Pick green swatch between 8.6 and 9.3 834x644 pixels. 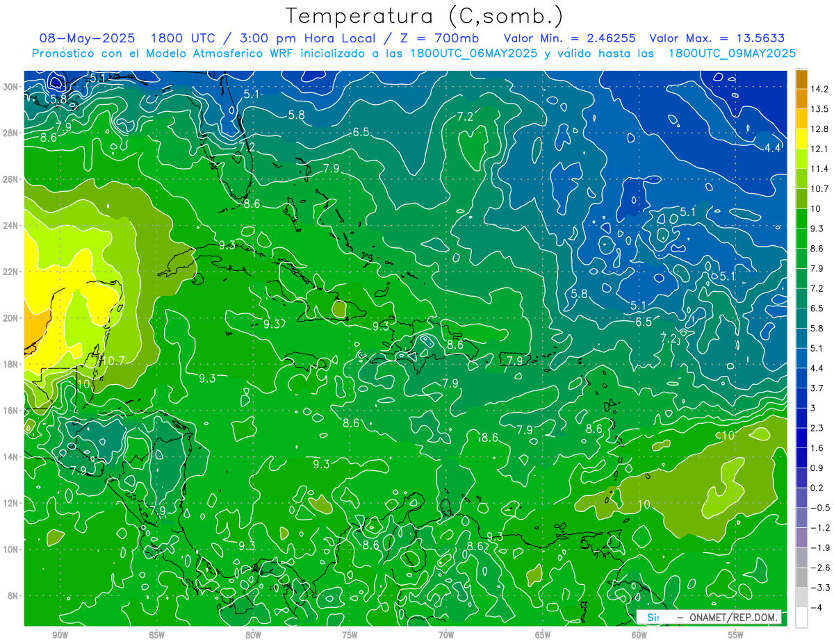[x=801, y=238]
